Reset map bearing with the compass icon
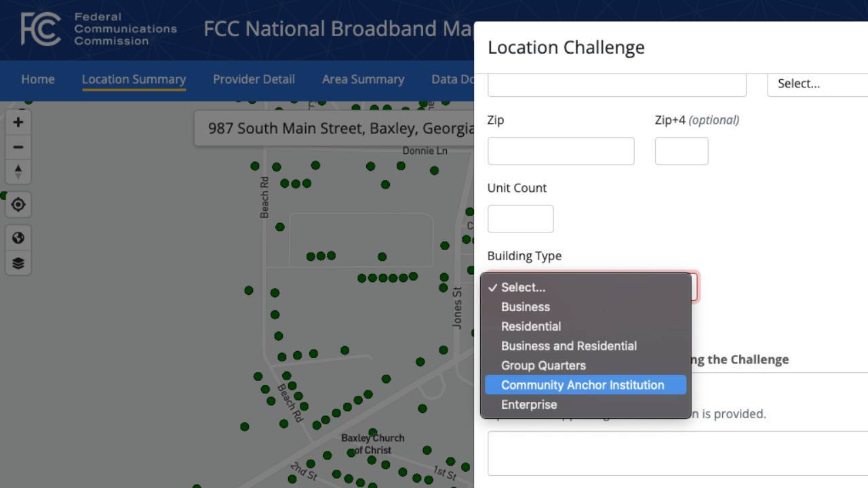The width and height of the screenshot is (868, 488). tap(18, 171)
